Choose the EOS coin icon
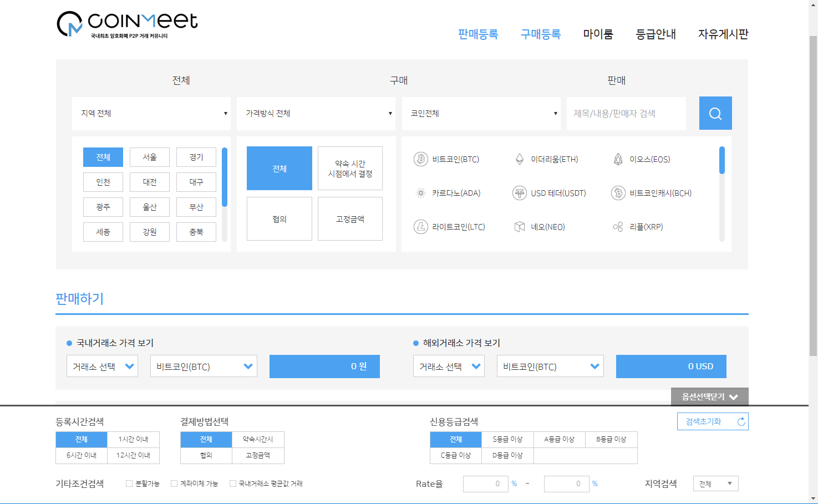Image resolution: width=818 pixels, height=504 pixels. (x=618, y=159)
